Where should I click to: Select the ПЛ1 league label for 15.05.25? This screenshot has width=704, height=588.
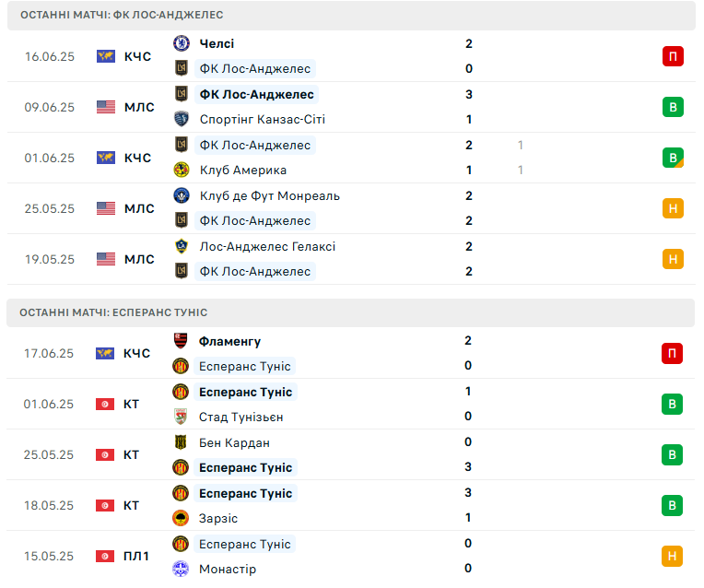tap(136, 556)
